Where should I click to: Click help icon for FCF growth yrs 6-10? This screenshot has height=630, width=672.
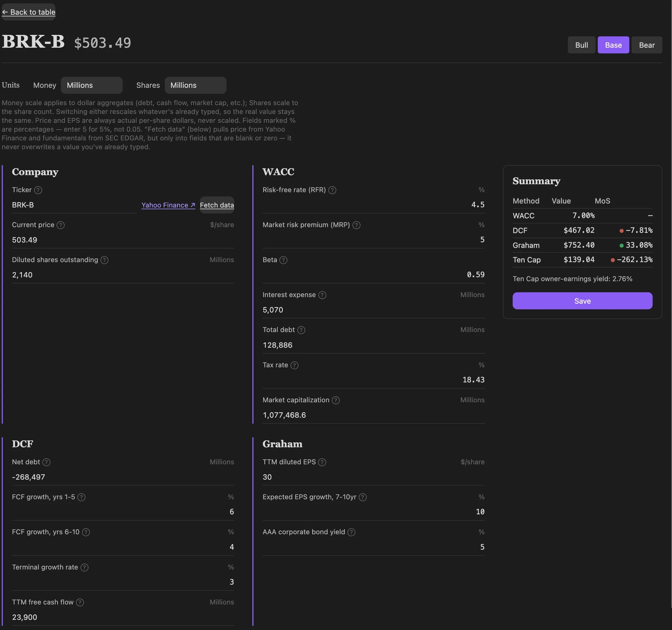(x=86, y=532)
